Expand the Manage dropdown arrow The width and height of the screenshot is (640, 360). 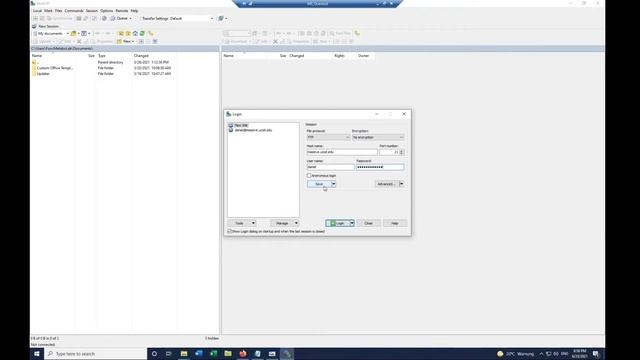point(296,223)
